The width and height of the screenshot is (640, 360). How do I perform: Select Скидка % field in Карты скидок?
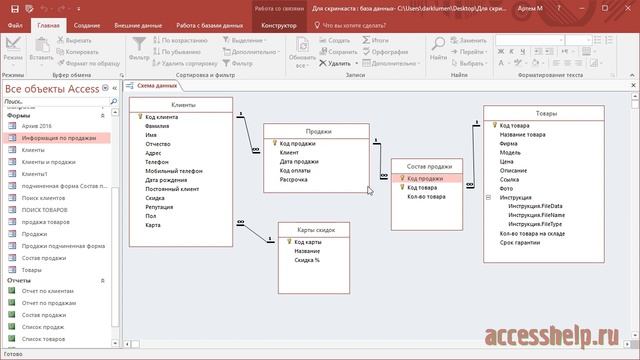click(307, 260)
